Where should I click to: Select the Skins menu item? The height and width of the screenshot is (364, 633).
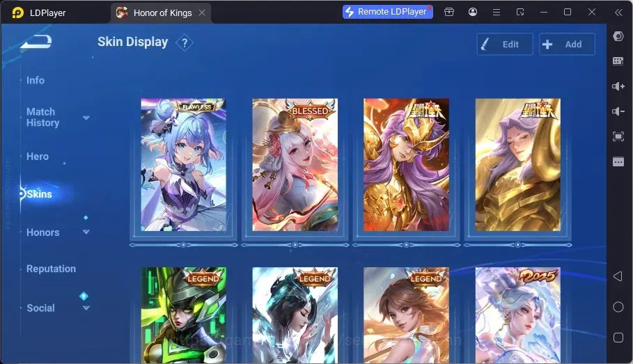(x=39, y=194)
